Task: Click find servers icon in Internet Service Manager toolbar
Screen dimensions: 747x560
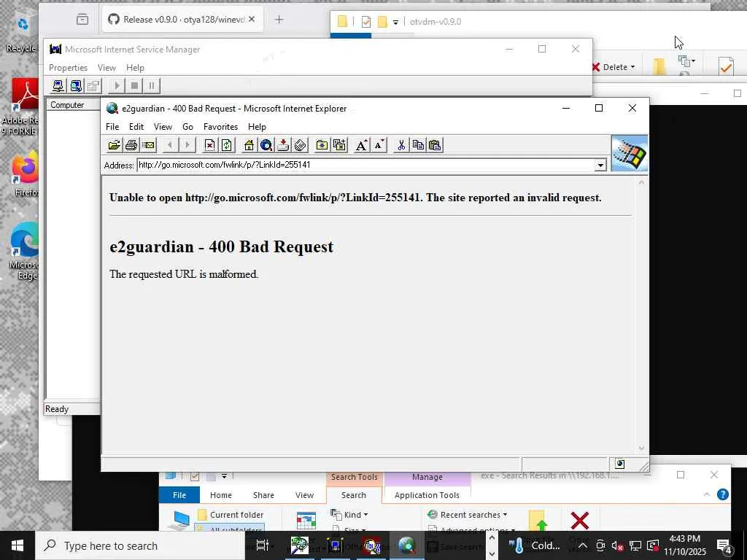Action: (x=76, y=86)
